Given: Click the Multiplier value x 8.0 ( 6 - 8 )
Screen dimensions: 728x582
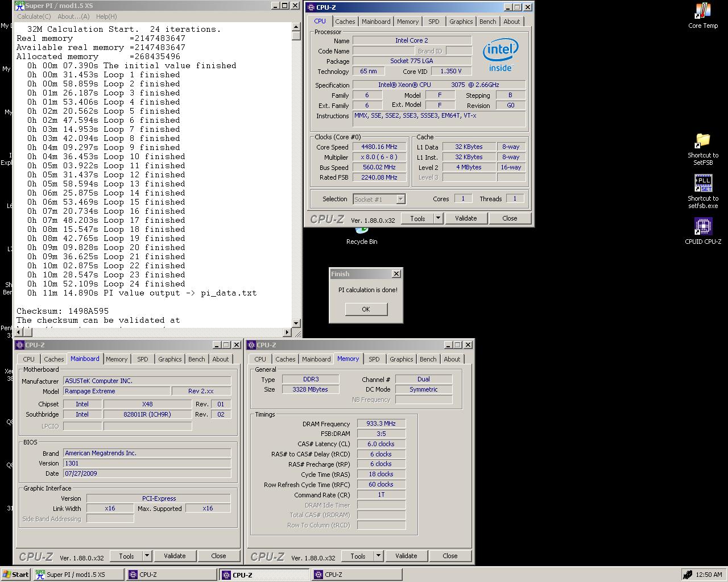Looking at the screenshot, I should (379, 157).
